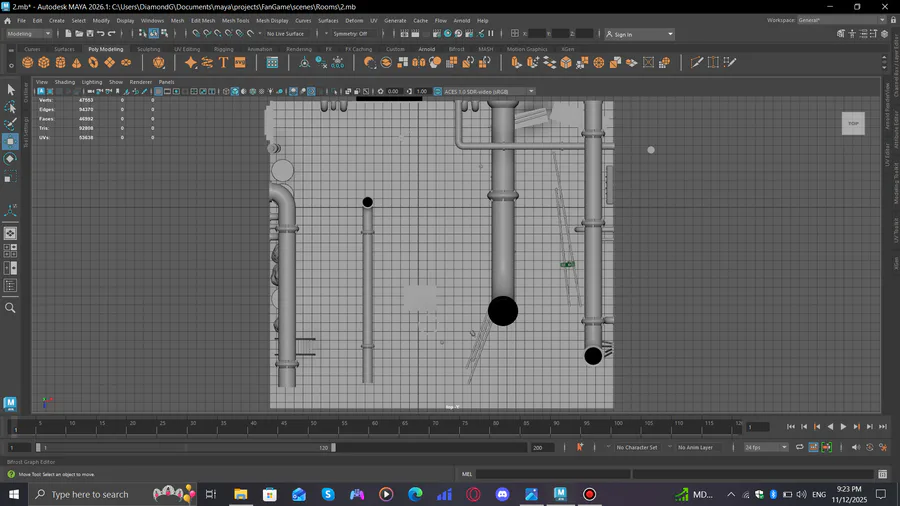Click the SVG shelf icon
Image resolution: width=900 pixels, height=506 pixels.
pos(240,62)
